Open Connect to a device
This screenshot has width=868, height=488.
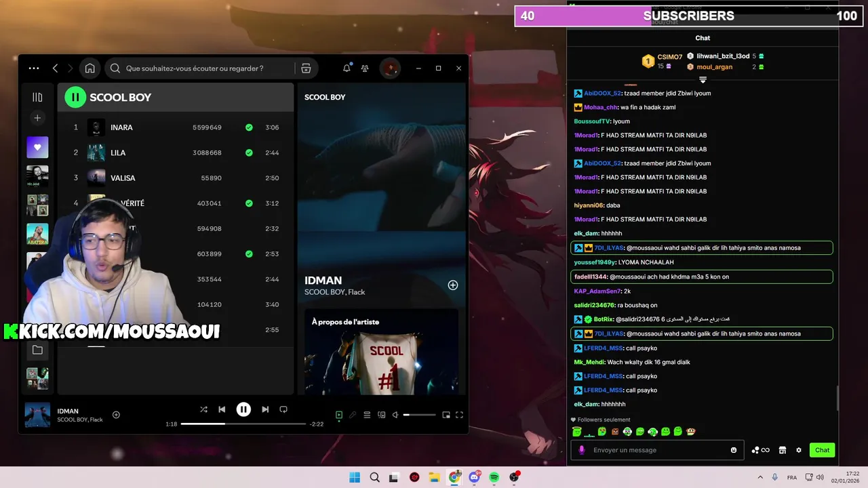381,415
